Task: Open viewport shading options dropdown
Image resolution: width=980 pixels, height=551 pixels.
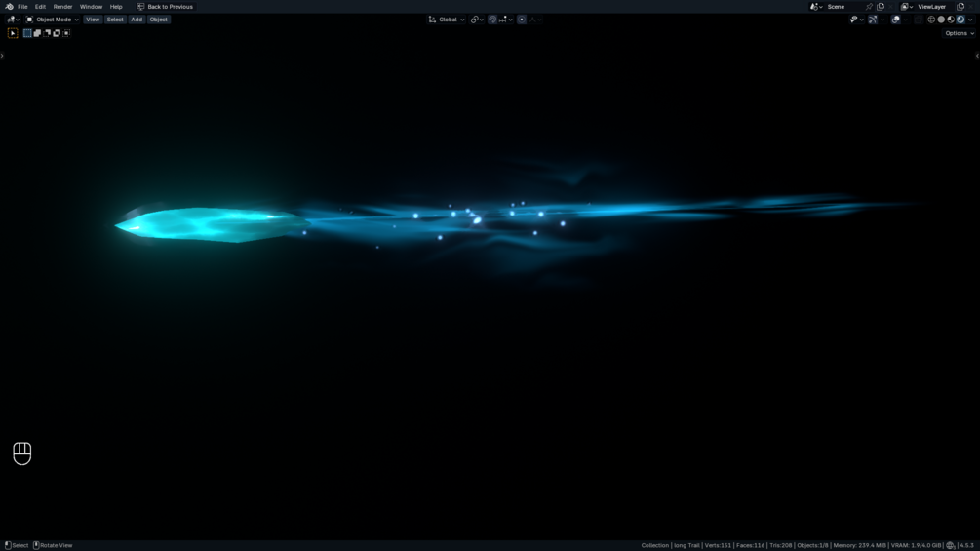Action: pos(970,20)
